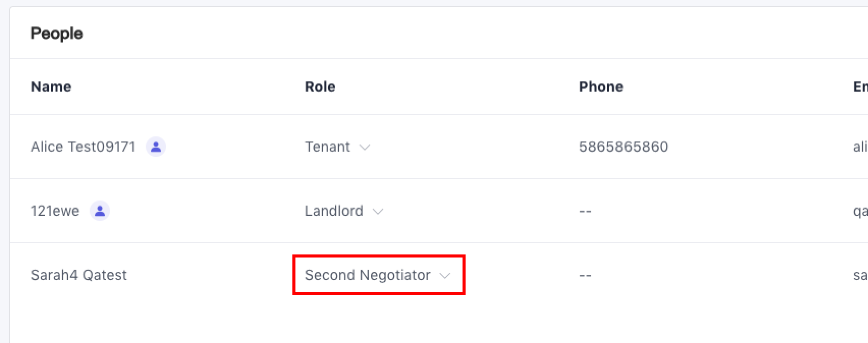Open the 121ewe person entry
Image resolution: width=868 pixels, height=343 pixels.
(x=55, y=211)
